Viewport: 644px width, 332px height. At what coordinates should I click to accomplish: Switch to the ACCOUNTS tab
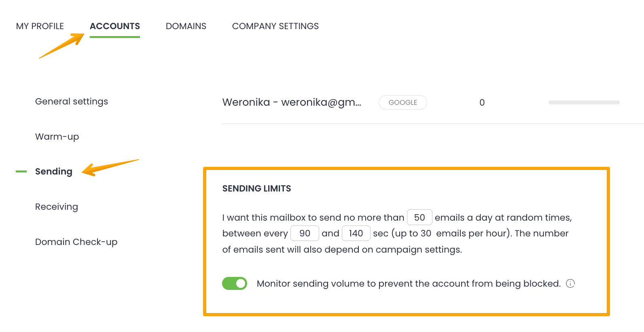coord(115,26)
